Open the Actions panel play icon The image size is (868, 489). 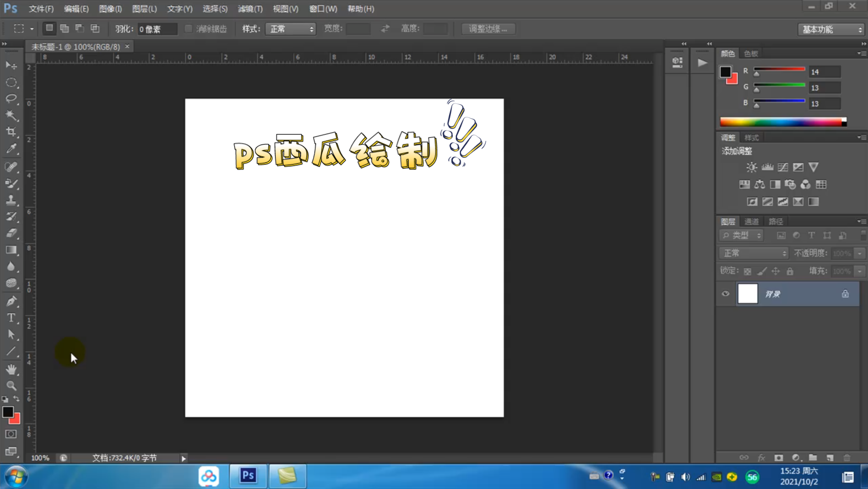coord(702,62)
